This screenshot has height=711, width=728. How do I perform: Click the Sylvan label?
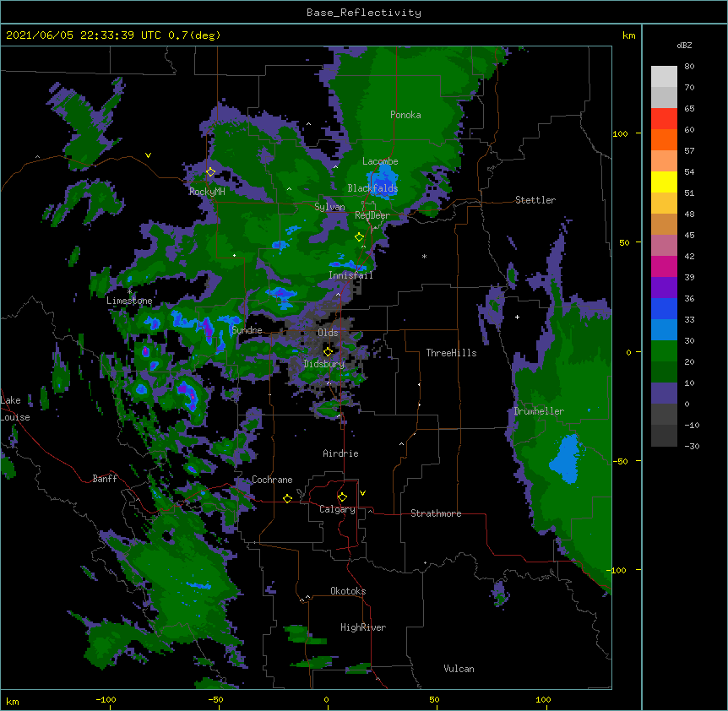[329, 207]
